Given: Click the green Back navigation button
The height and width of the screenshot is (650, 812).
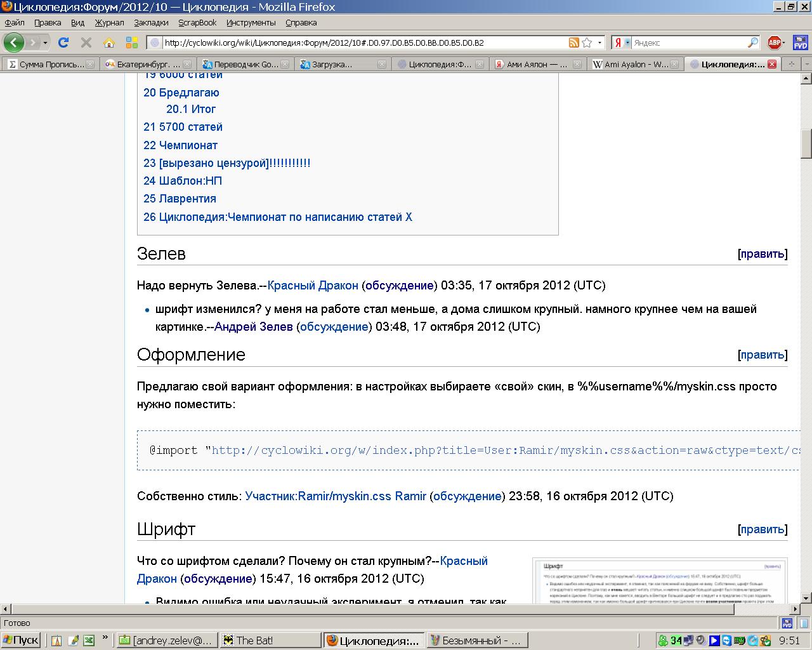Looking at the screenshot, I should [14, 43].
